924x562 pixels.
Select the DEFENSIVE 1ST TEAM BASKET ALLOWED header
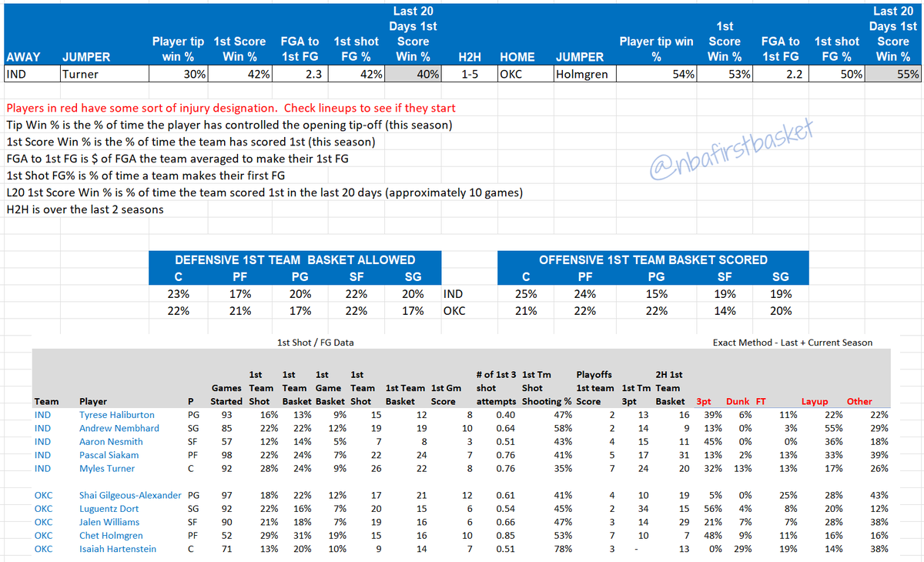point(295,260)
